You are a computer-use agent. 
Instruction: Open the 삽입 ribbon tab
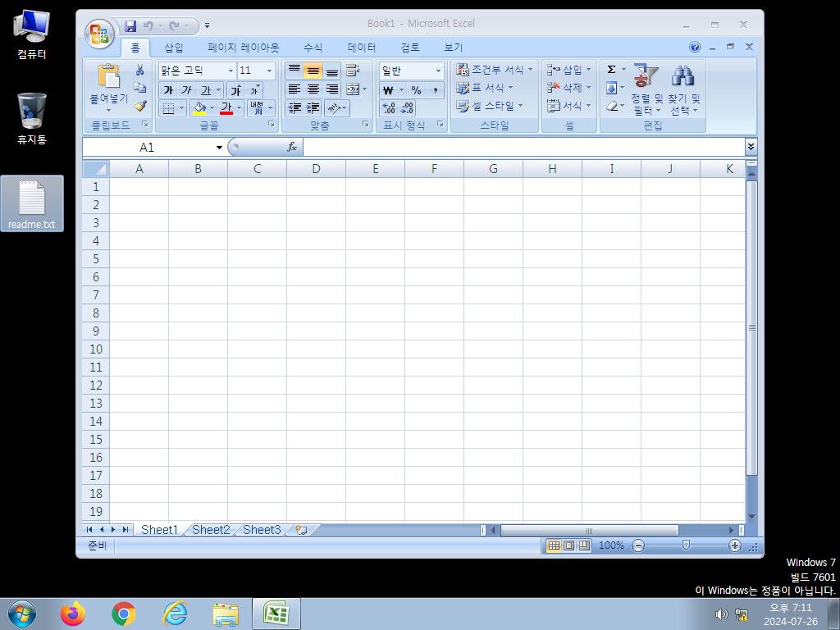[x=174, y=48]
